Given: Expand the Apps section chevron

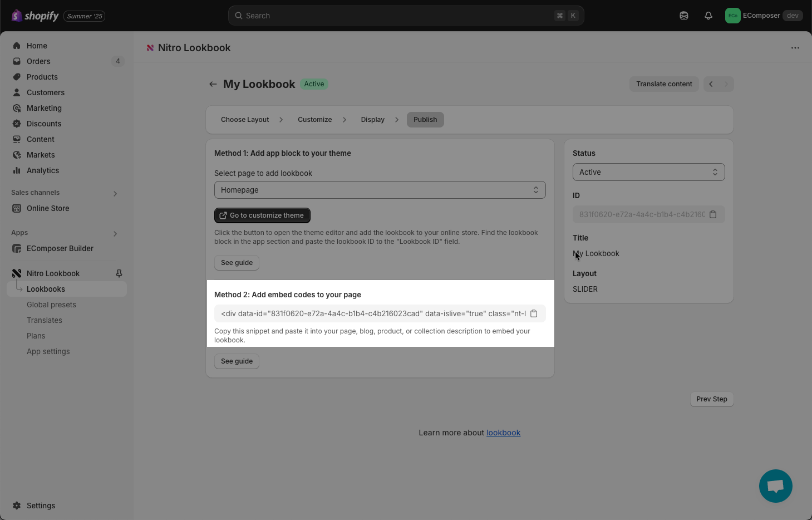Looking at the screenshot, I should pos(115,234).
